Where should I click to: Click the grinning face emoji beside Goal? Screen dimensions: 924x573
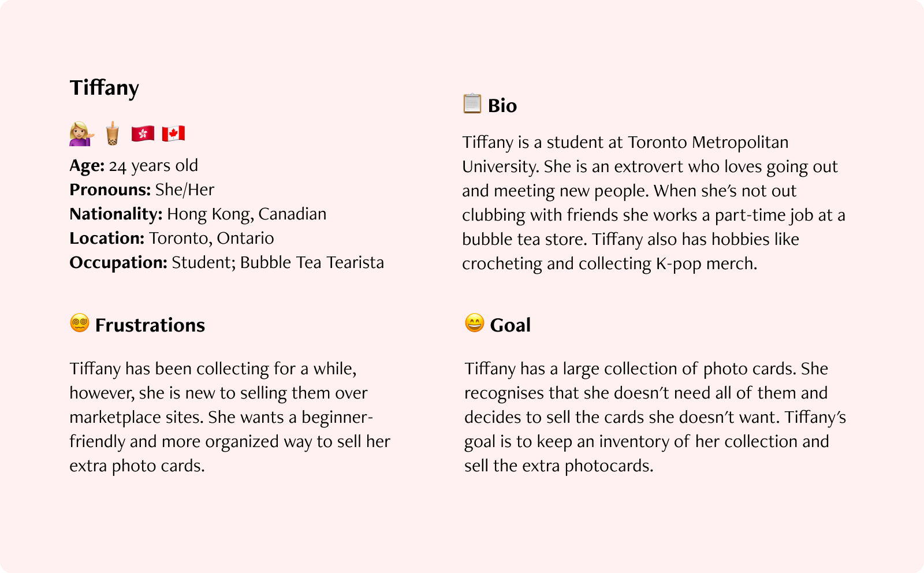coord(475,323)
